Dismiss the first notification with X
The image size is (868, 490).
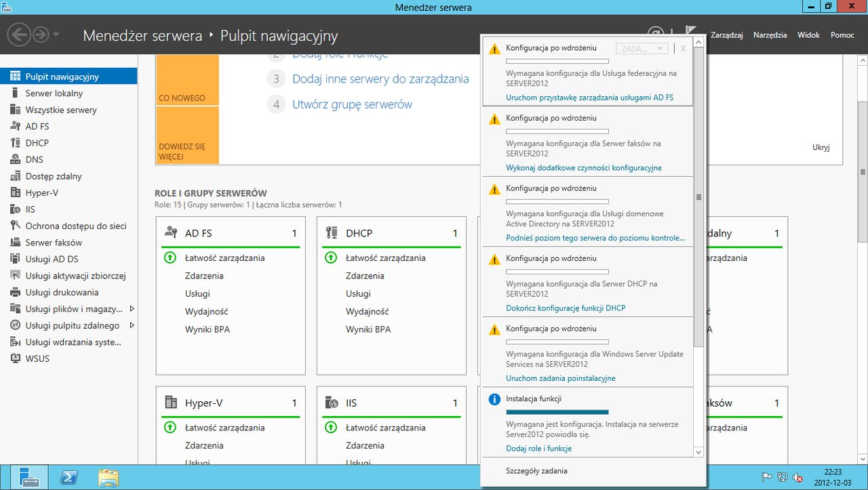point(683,49)
